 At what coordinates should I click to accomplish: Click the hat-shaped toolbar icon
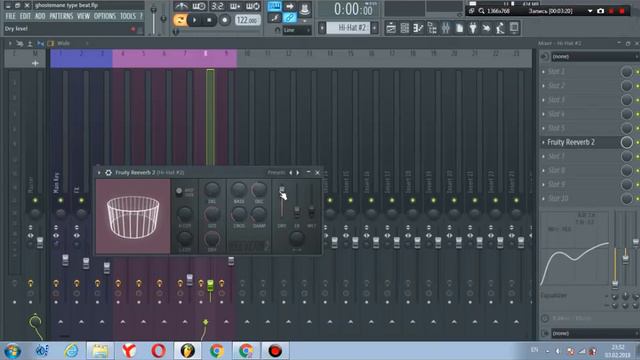[304, 8]
